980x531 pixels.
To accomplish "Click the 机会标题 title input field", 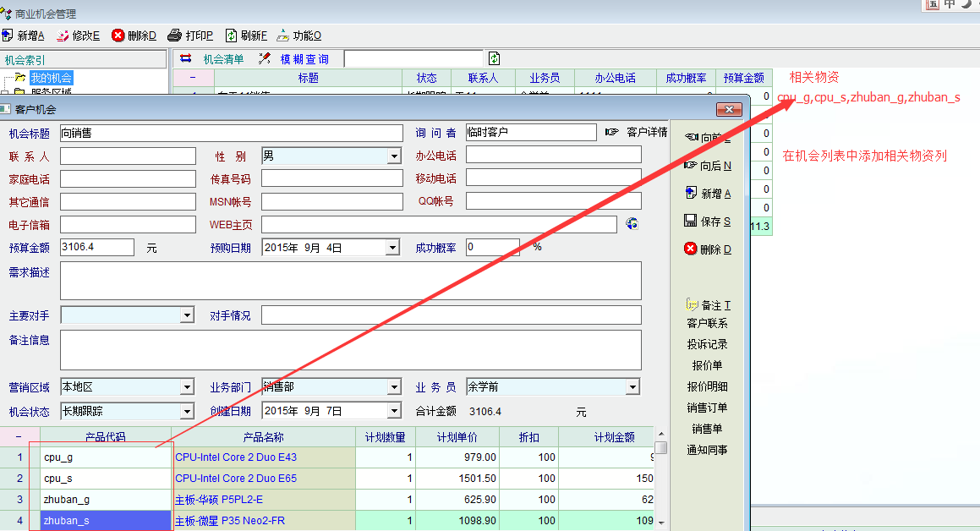I will pyautogui.click(x=231, y=134).
